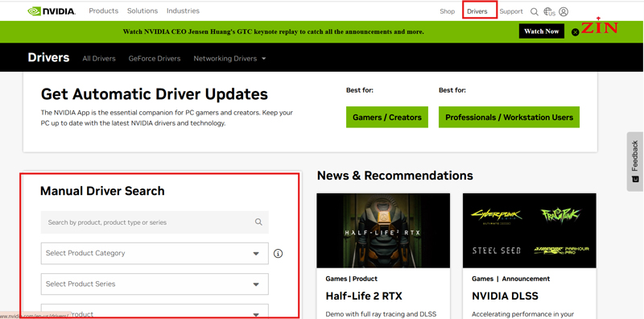
Task: Click the News & Recommendations heading
Action: pos(395,176)
